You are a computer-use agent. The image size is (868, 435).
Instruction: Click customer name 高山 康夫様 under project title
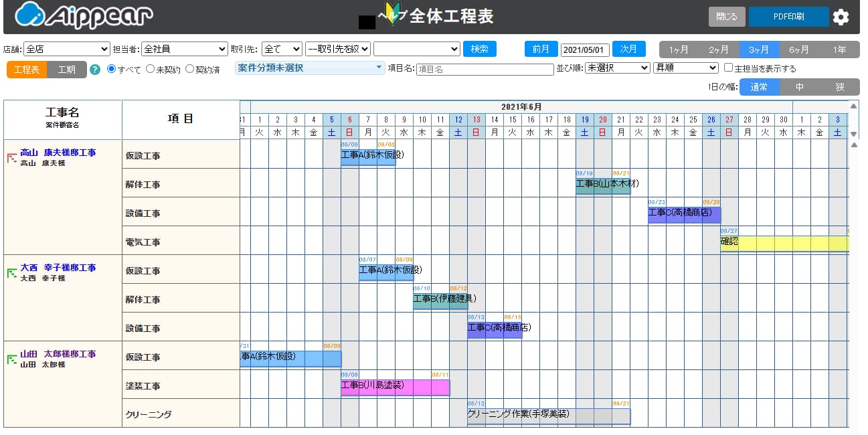[41, 163]
